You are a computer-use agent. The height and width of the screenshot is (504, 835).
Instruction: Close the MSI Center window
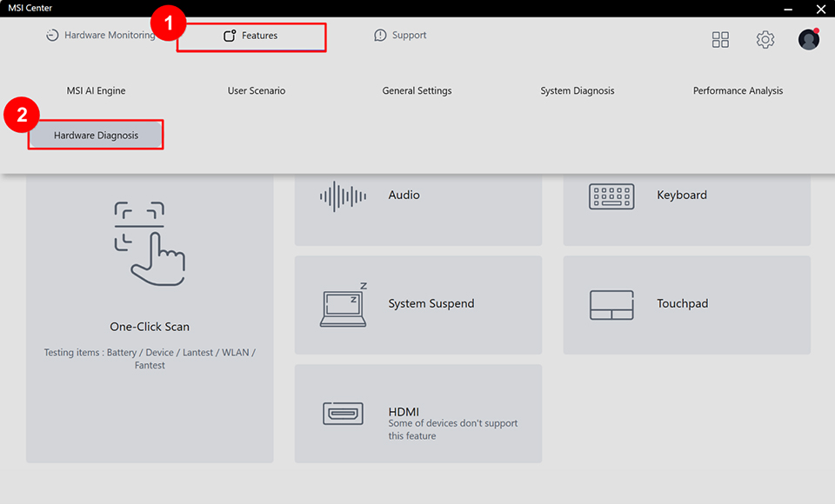coord(820,9)
